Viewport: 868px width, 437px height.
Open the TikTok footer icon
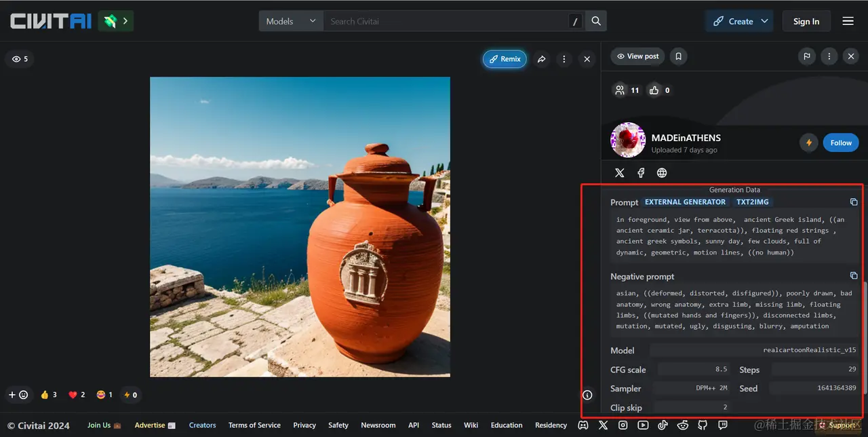coord(663,425)
